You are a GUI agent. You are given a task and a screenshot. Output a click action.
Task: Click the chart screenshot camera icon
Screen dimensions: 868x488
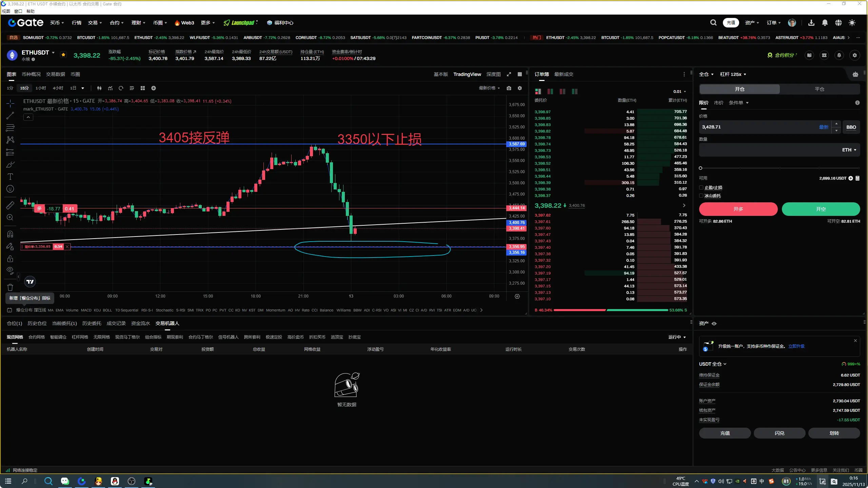click(509, 88)
